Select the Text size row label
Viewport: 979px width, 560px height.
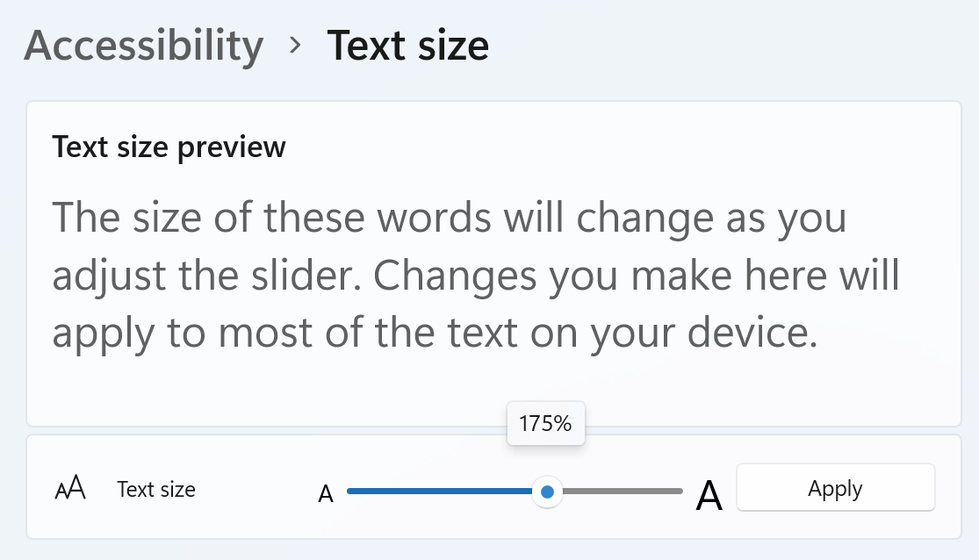(155, 490)
